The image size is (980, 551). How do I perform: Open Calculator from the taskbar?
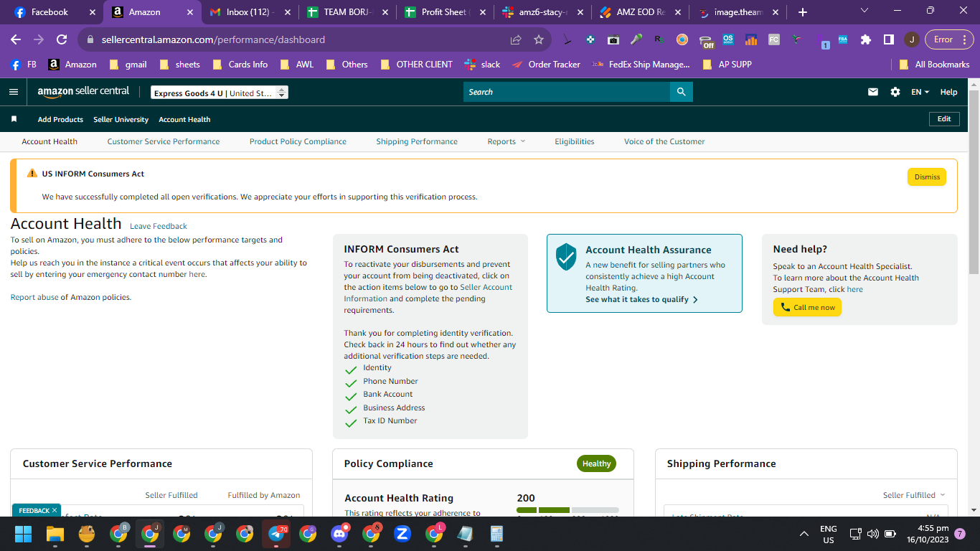496,534
